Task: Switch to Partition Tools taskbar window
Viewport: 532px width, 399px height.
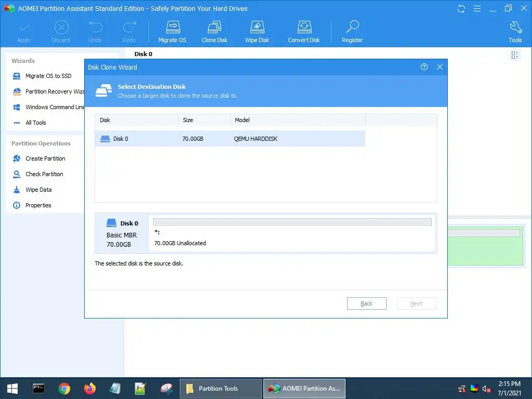Action: 220,389
